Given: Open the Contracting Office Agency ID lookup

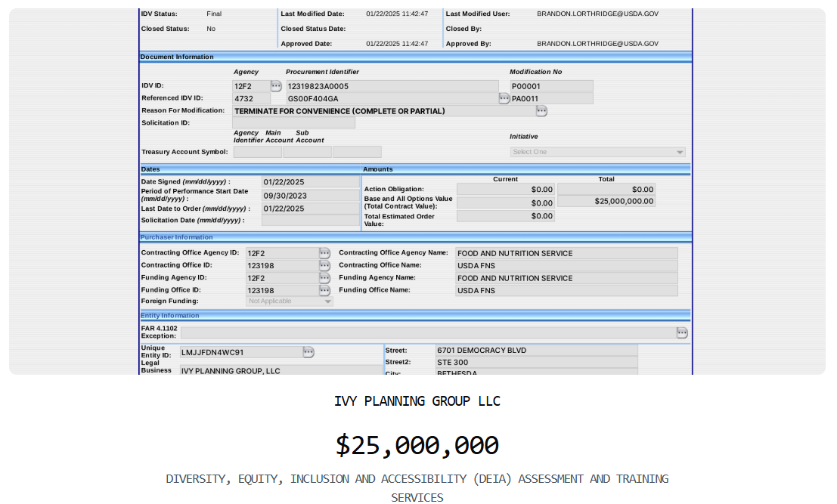Looking at the screenshot, I should click(x=324, y=252).
